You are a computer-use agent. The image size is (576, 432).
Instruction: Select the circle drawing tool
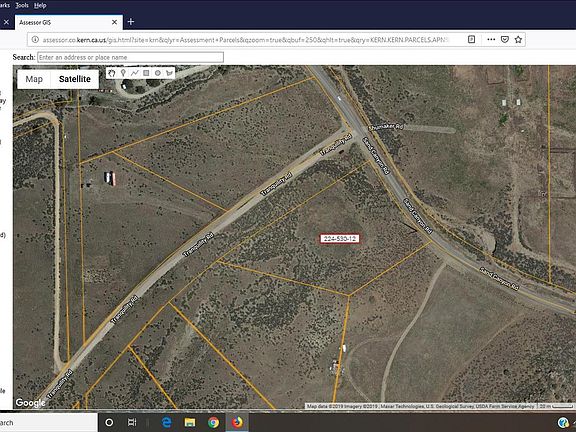pyautogui.click(x=158, y=73)
